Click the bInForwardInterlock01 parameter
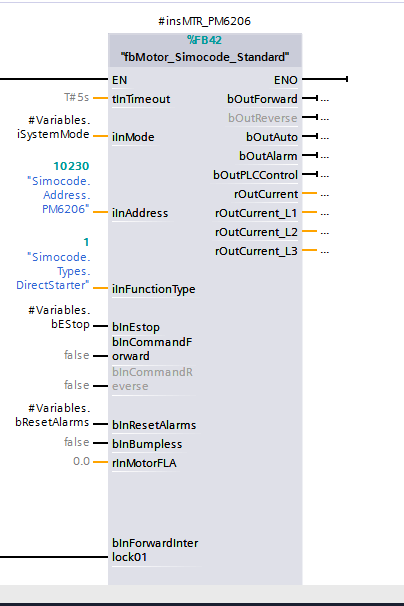The height and width of the screenshot is (606, 404). coord(155,550)
